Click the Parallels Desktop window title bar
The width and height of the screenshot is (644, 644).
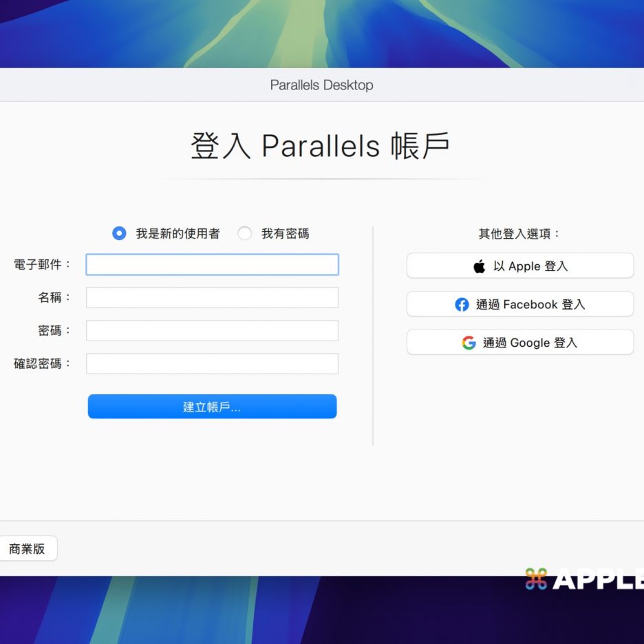click(321, 85)
